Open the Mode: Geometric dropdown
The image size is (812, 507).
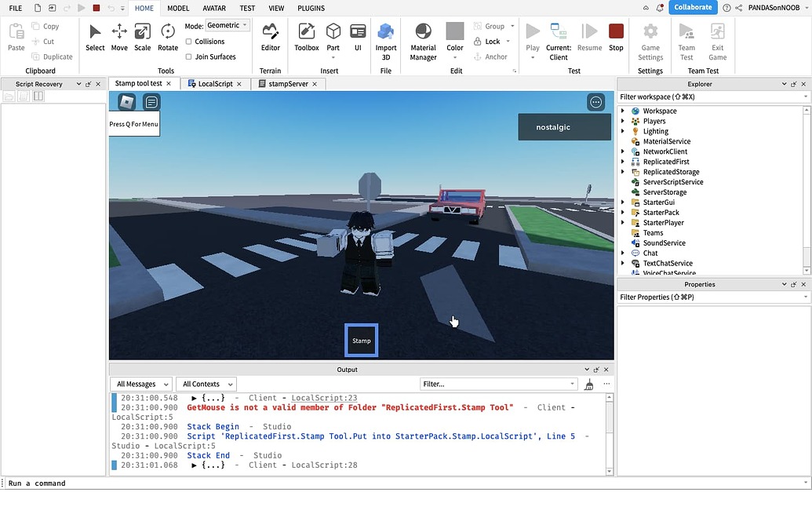click(227, 24)
